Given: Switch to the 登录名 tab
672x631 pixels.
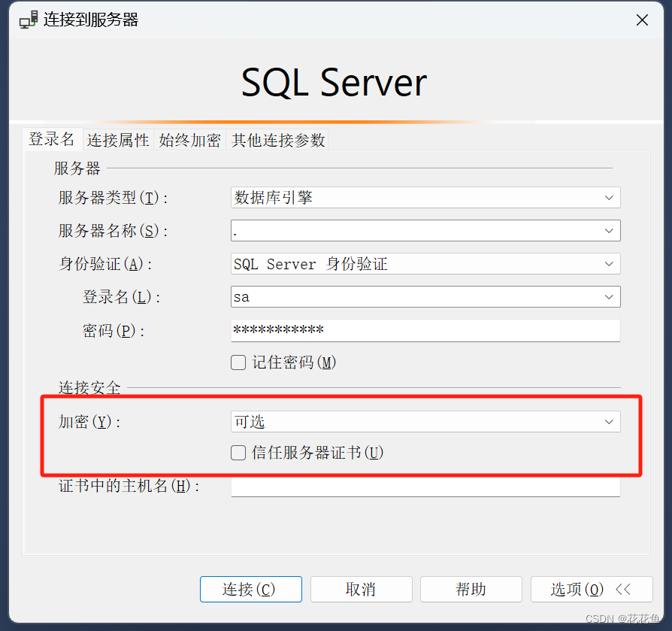Looking at the screenshot, I should pyautogui.click(x=52, y=139).
